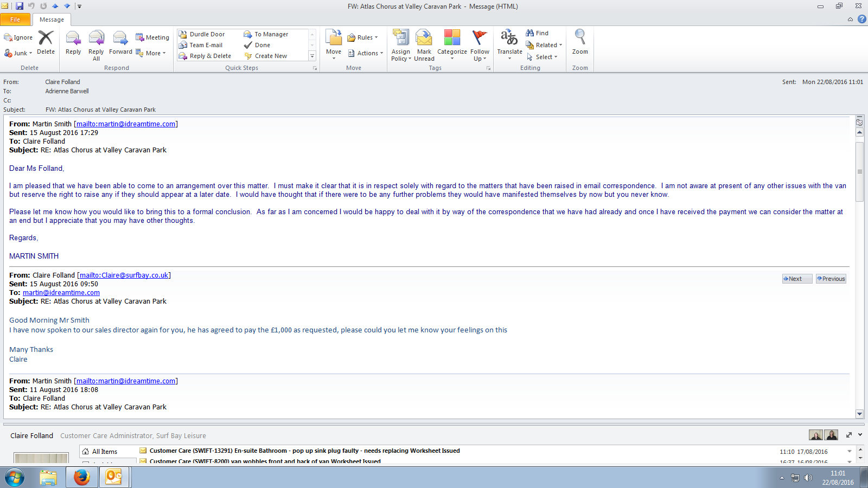The width and height of the screenshot is (868, 488).
Task: Open Tags group dialog launcher
Action: [488, 68]
